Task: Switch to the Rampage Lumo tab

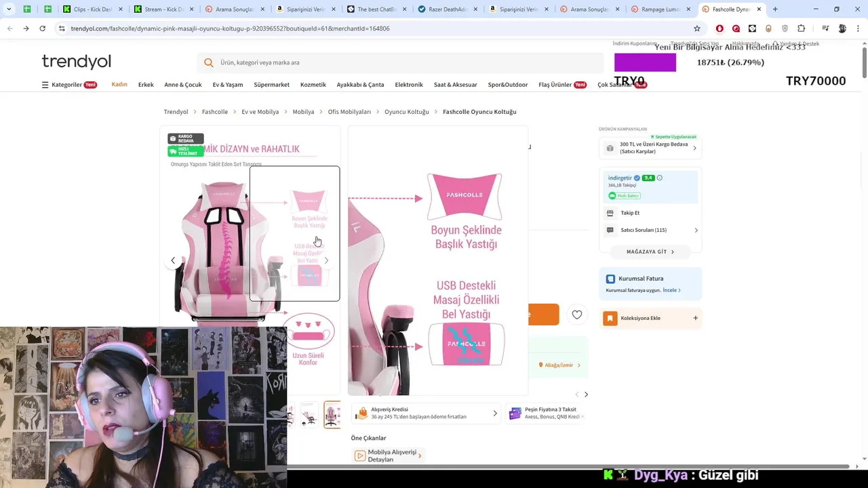Action: coord(661,9)
